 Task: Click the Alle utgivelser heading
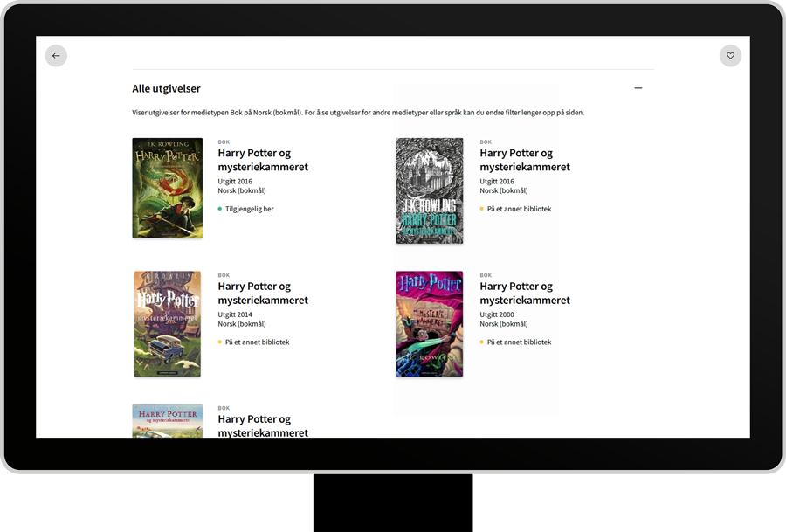166,88
